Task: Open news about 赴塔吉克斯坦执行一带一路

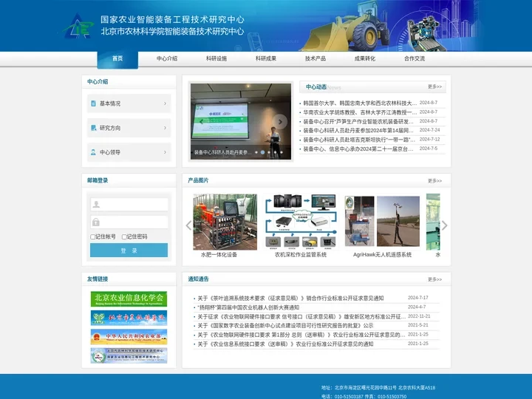Action: point(359,140)
